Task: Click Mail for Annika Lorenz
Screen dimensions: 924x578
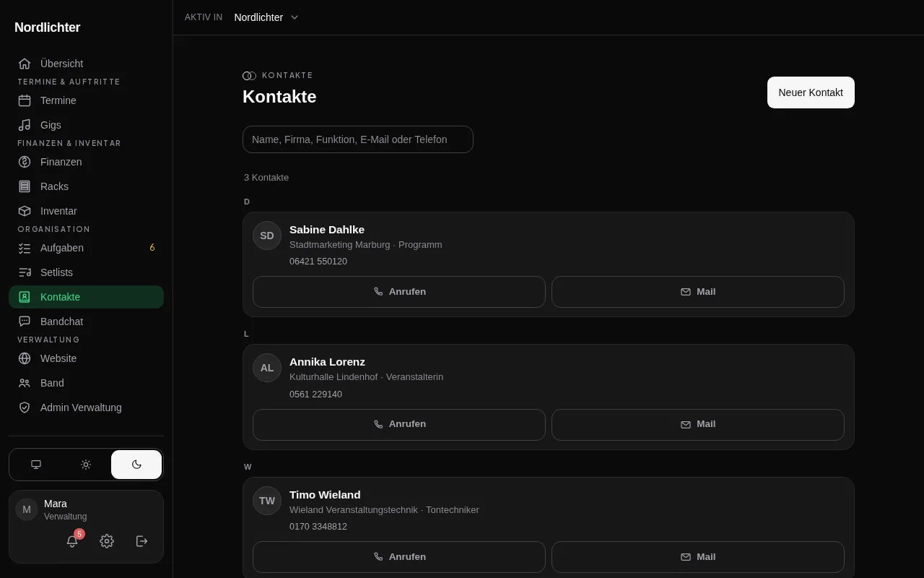Action: coord(698,425)
